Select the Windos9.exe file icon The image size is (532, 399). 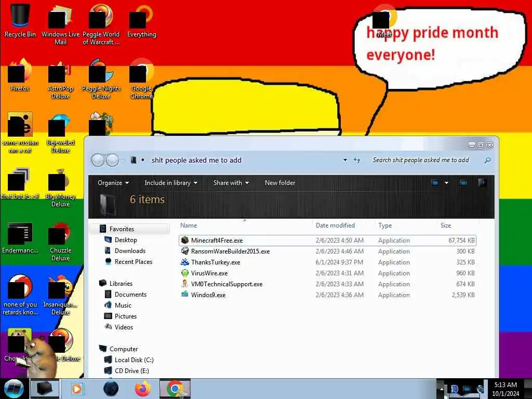pos(184,295)
